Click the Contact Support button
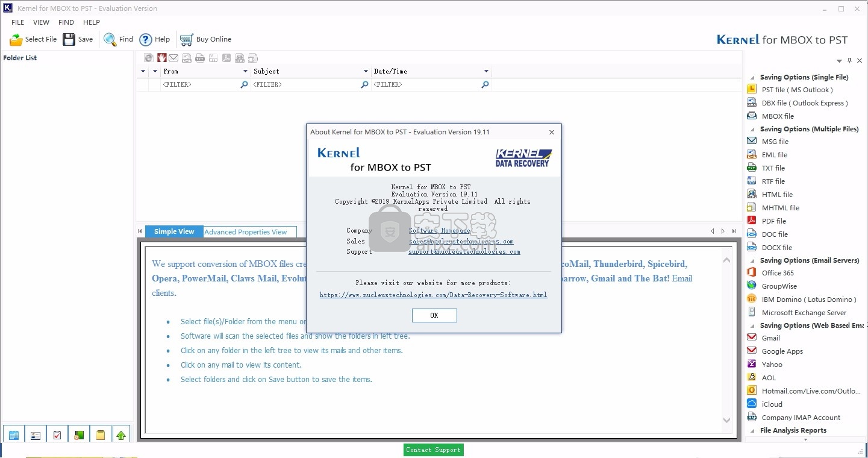 click(x=434, y=450)
